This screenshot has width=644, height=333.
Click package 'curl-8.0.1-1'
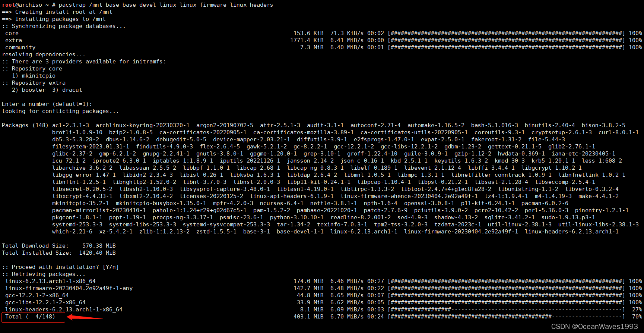[618, 132]
